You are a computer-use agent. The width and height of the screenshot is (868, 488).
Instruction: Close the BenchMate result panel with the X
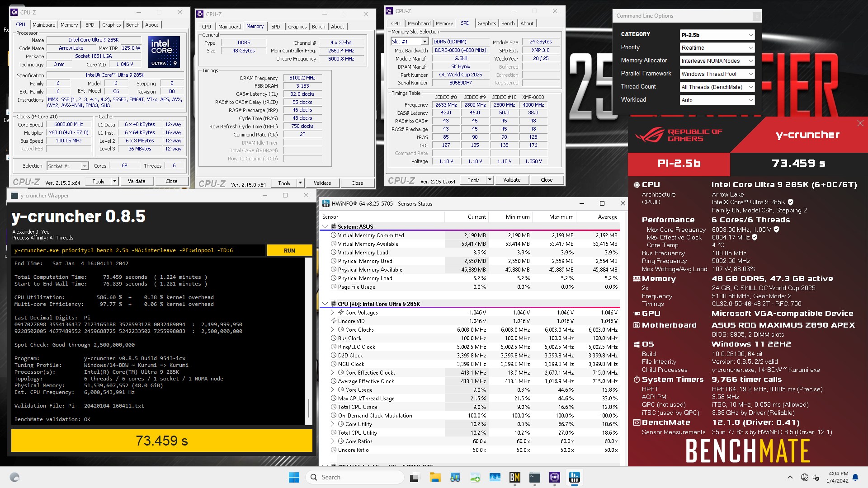pyautogui.click(x=860, y=123)
